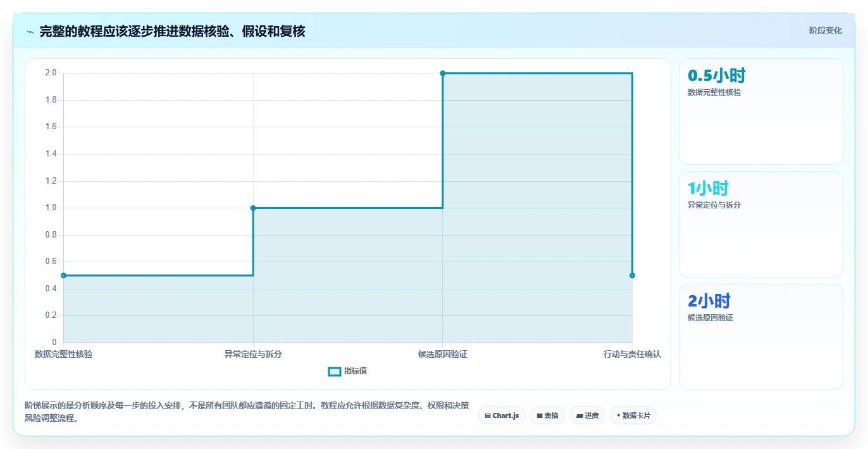
Task: Click the 数据完整性核验 x-axis label
Action: coord(63,355)
